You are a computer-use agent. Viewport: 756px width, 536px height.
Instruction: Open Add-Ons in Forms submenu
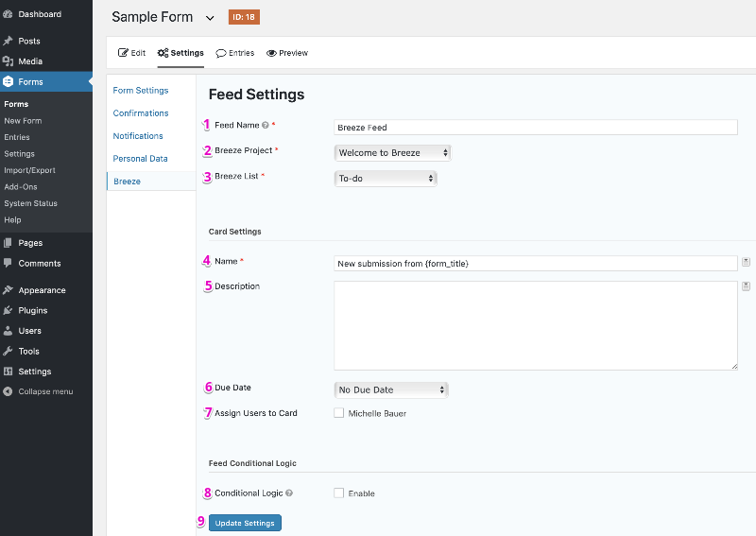tap(21, 187)
